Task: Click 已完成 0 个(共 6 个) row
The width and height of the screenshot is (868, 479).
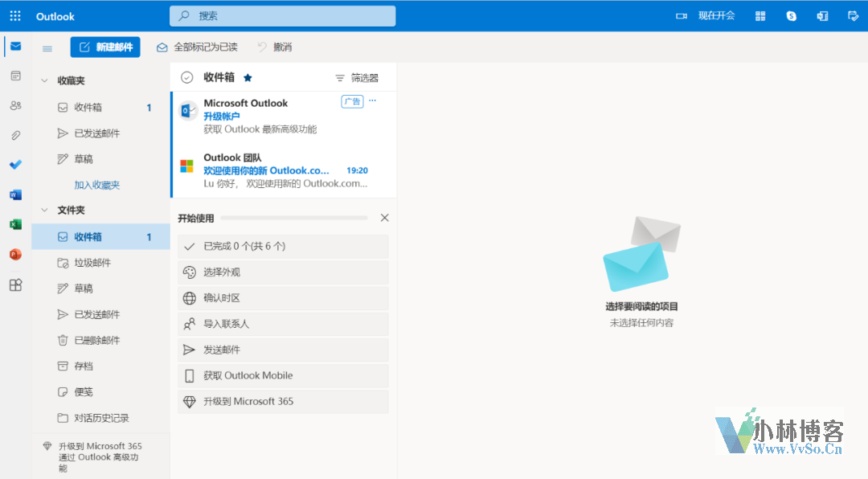Action: 283,247
